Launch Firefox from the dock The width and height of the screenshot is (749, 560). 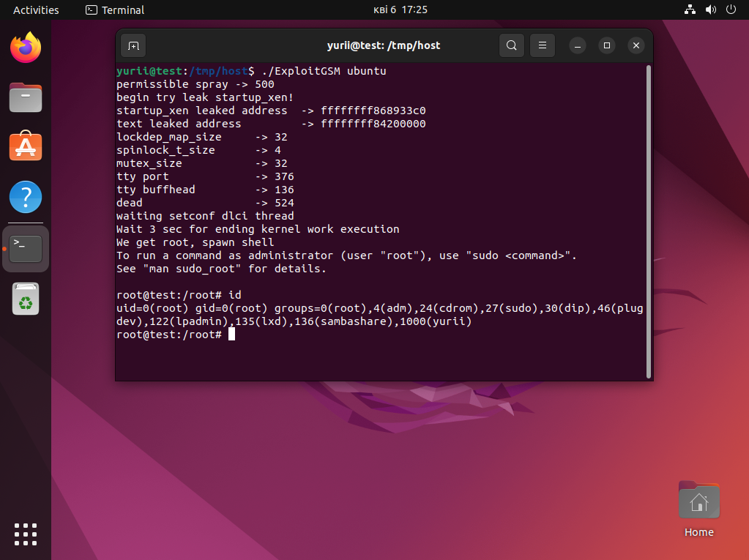pos(26,48)
